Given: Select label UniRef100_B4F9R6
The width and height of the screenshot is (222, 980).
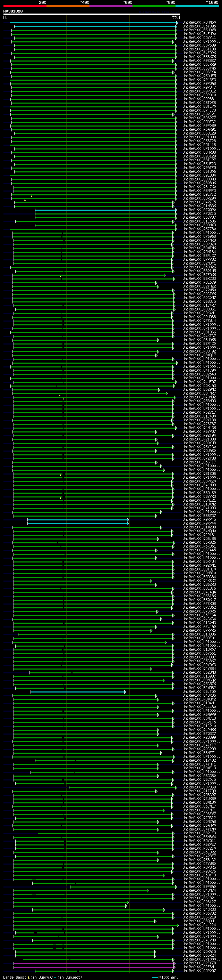Looking at the screenshot, I should pos(199,53).
